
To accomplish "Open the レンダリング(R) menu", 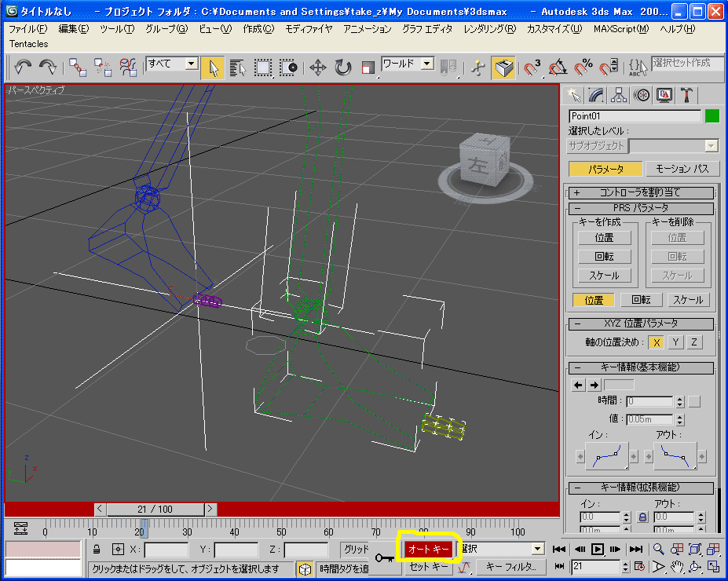I will pyautogui.click(x=490, y=29).
